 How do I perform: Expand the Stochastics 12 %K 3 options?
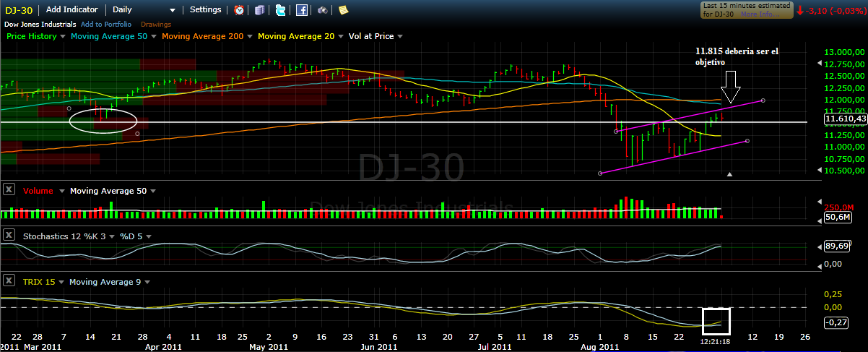pyautogui.click(x=68, y=236)
